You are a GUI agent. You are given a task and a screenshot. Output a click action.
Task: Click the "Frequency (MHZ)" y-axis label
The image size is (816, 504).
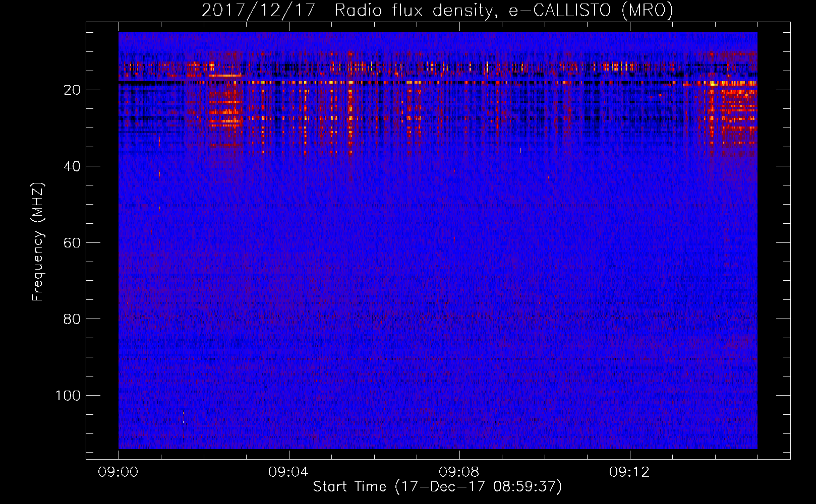(x=38, y=242)
